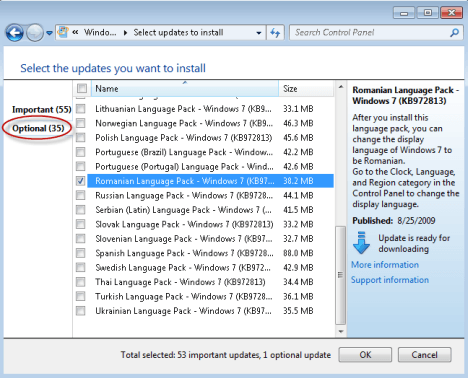Check the Russian Language Pack checkbox
The width and height of the screenshot is (468, 378).
tap(81, 195)
